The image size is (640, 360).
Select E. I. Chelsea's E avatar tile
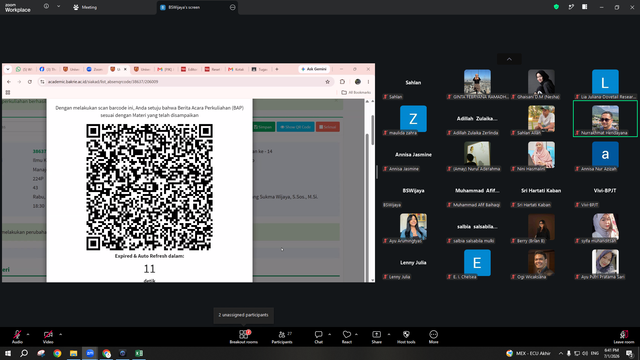coord(477,263)
